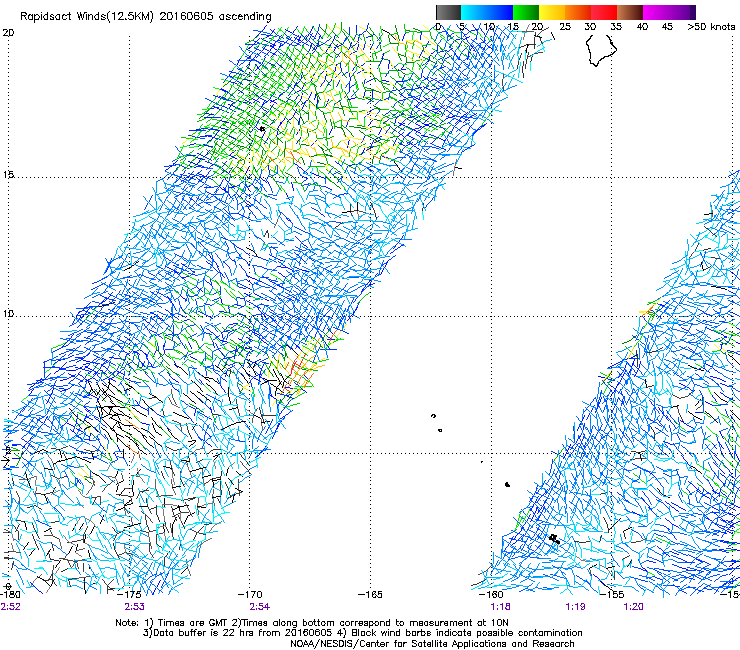Click the '15' latitude label on left axis
This screenshot has width=740, height=650.
coord(8,175)
